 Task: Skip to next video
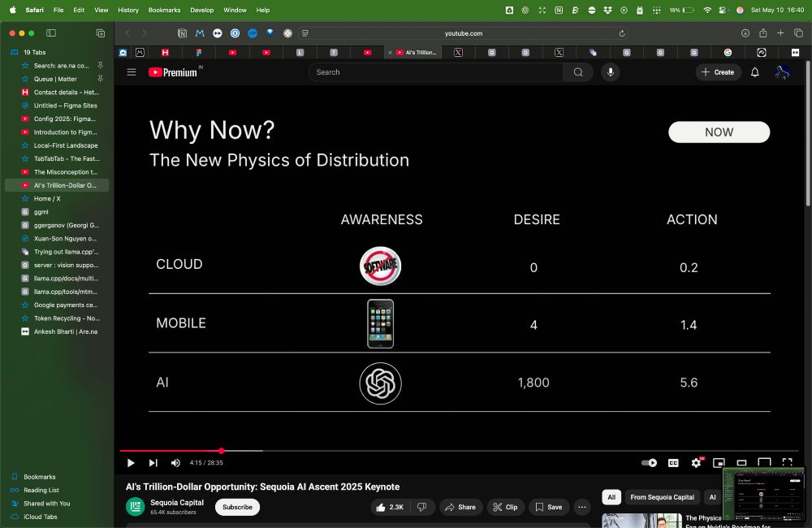(153, 463)
